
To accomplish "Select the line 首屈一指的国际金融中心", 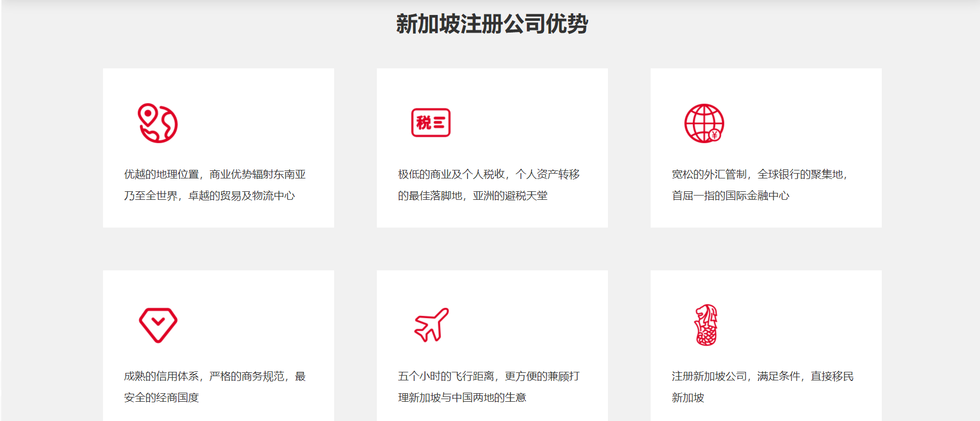I will pos(730,196).
